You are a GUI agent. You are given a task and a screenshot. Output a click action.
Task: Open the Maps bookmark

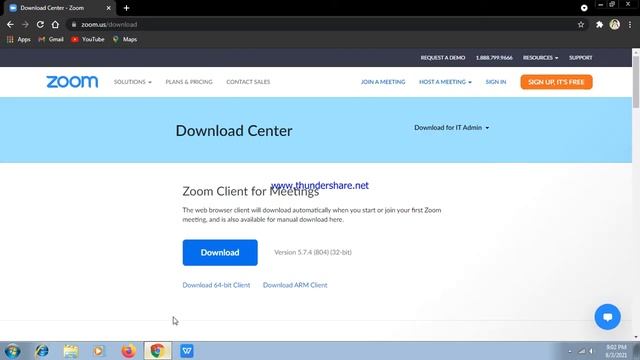125,39
